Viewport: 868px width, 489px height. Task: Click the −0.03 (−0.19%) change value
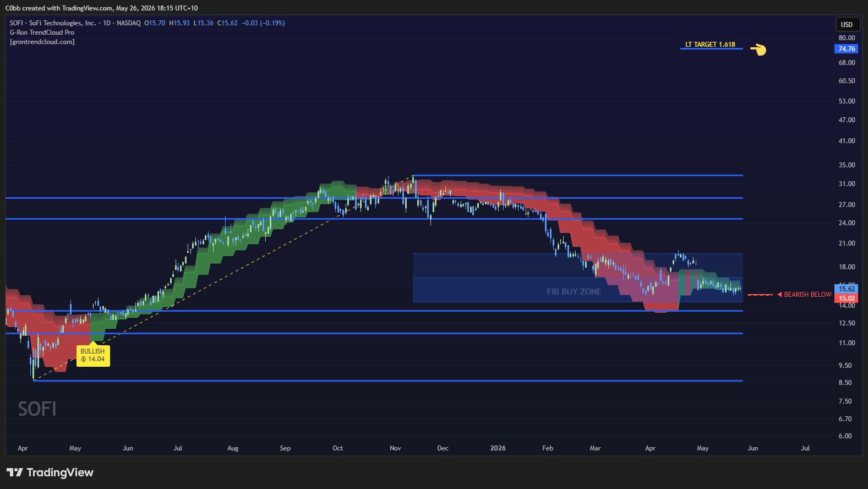tap(263, 23)
